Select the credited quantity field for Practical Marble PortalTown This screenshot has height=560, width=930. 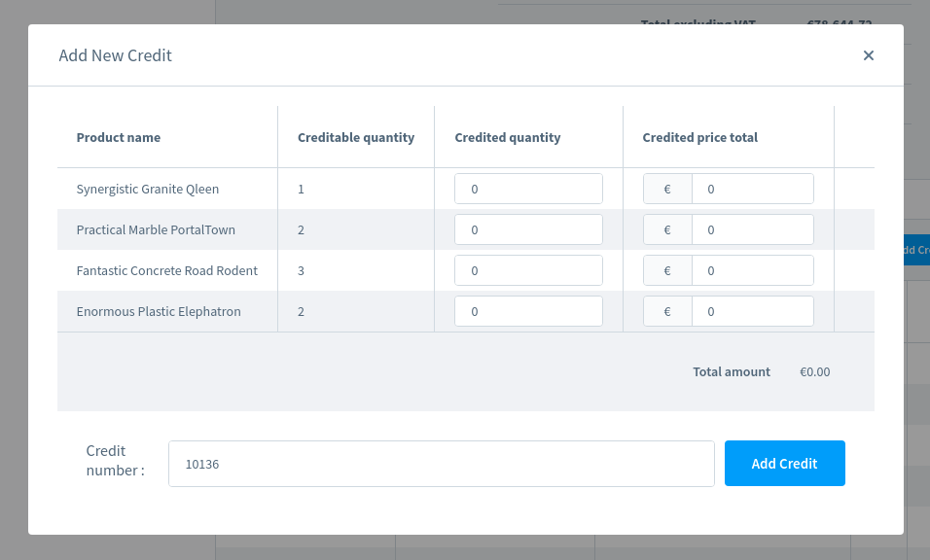click(x=528, y=229)
